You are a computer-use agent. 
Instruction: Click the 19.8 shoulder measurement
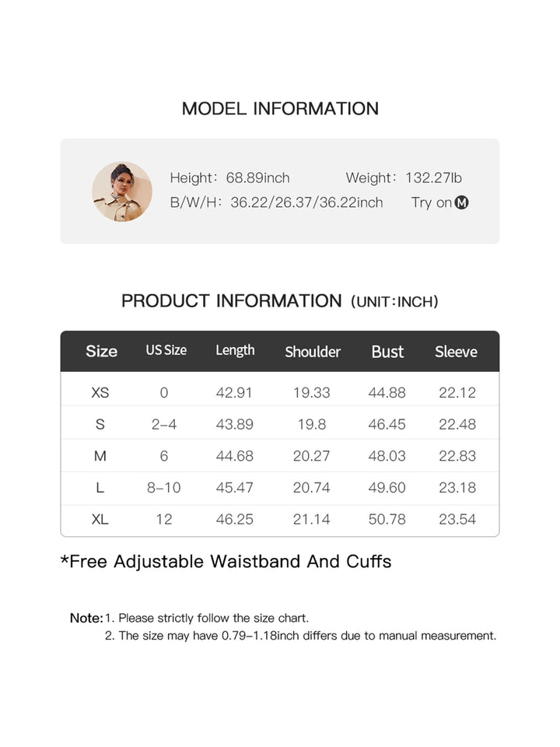pos(311,424)
